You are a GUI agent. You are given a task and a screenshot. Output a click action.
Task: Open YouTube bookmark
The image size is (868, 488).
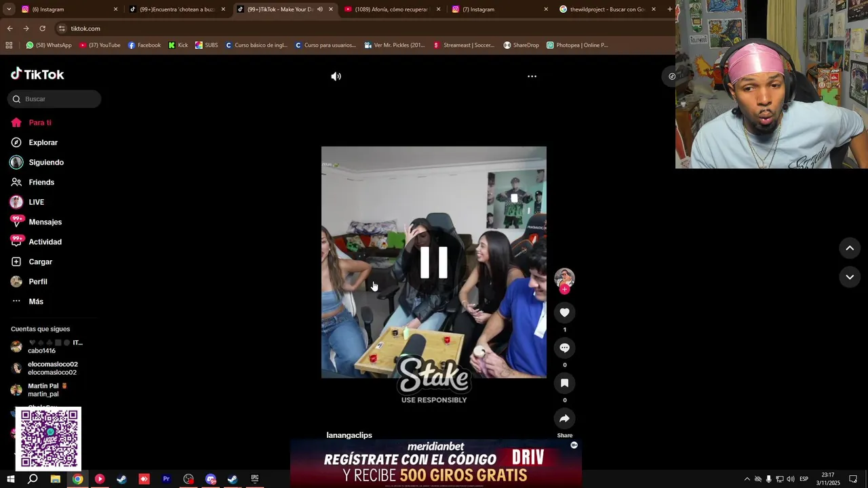tap(100, 45)
